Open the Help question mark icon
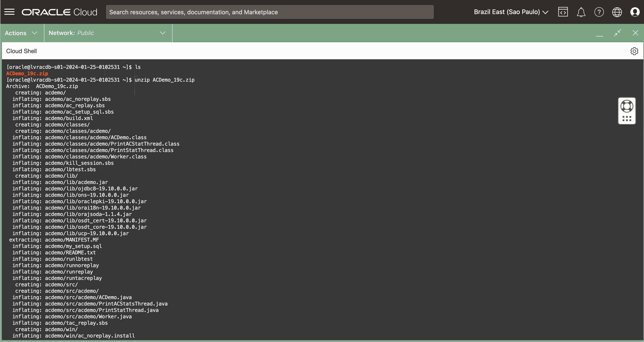Screen dimensions: 644x342 click(x=599, y=12)
